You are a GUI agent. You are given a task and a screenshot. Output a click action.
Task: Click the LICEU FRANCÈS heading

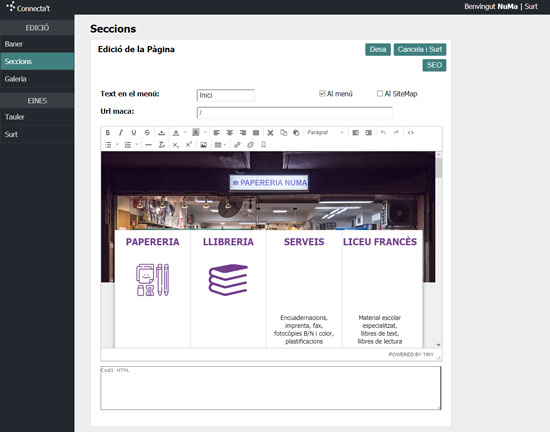(x=380, y=242)
